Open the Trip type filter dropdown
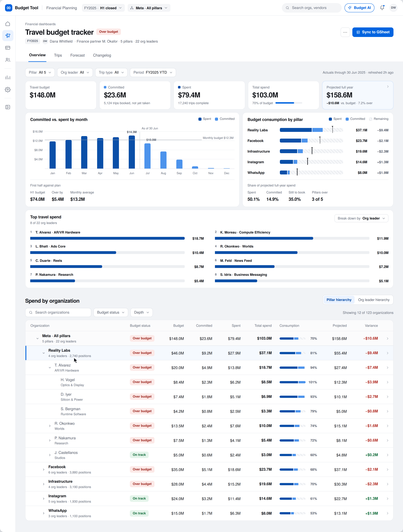The width and height of the screenshot is (403, 532). coord(111,72)
